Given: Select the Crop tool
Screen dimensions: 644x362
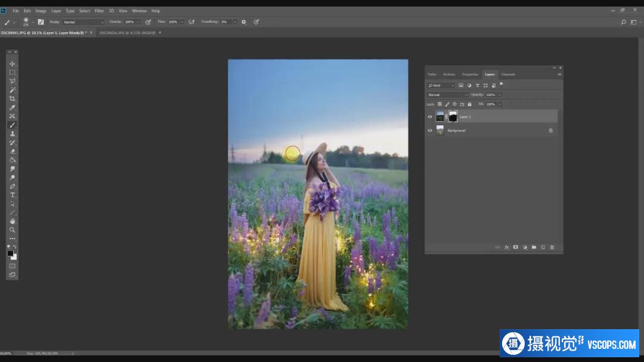Looking at the screenshot, I should 13,98.
